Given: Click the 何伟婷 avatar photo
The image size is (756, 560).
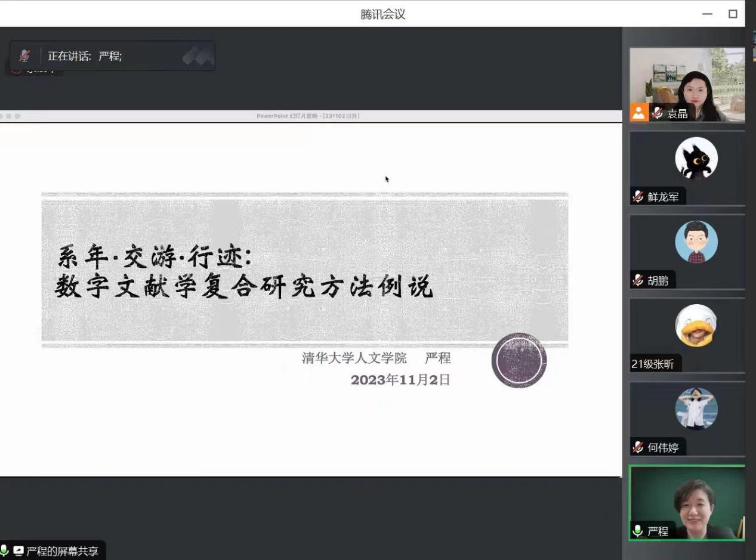Looking at the screenshot, I should tap(696, 409).
